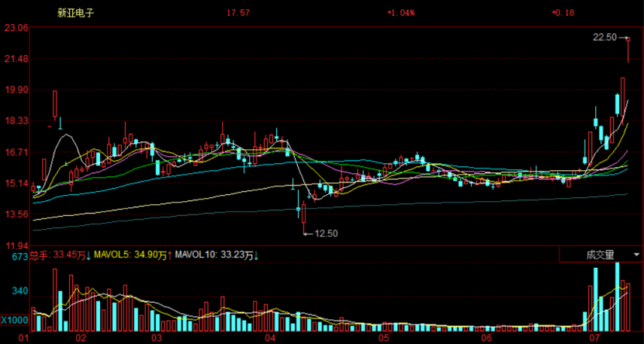The width and height of the screenshot is (644, 344).
Task: Click the 23.06 price axis label
Action: click(x=16, y=28)
